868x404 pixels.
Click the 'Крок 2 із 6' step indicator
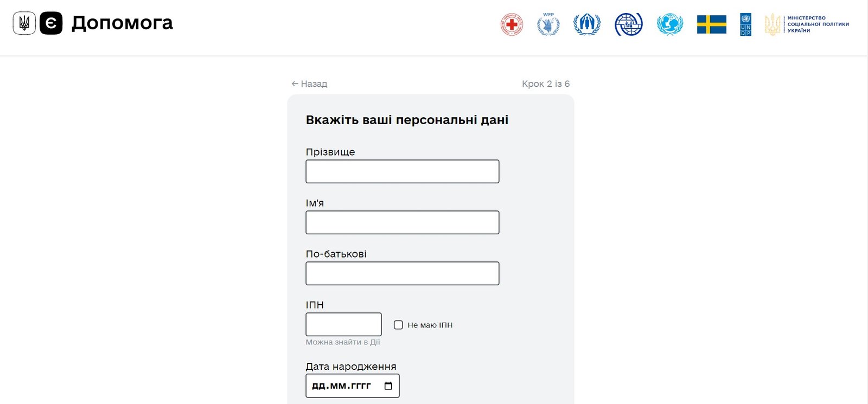[x=545, y=84]
